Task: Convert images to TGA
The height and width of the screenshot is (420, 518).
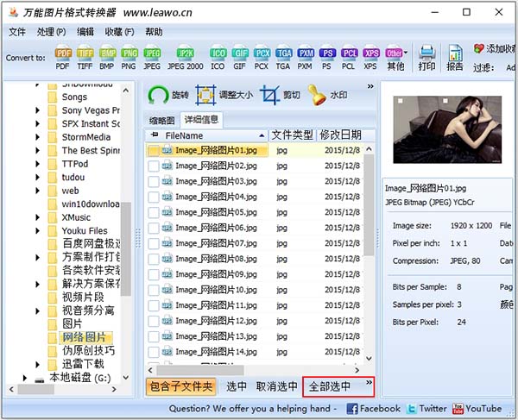Action: pos(283,57)
